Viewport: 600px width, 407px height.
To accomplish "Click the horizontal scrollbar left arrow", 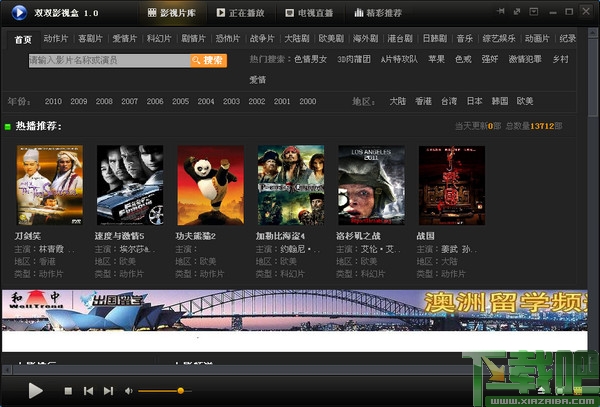I will tap(7, 370).
